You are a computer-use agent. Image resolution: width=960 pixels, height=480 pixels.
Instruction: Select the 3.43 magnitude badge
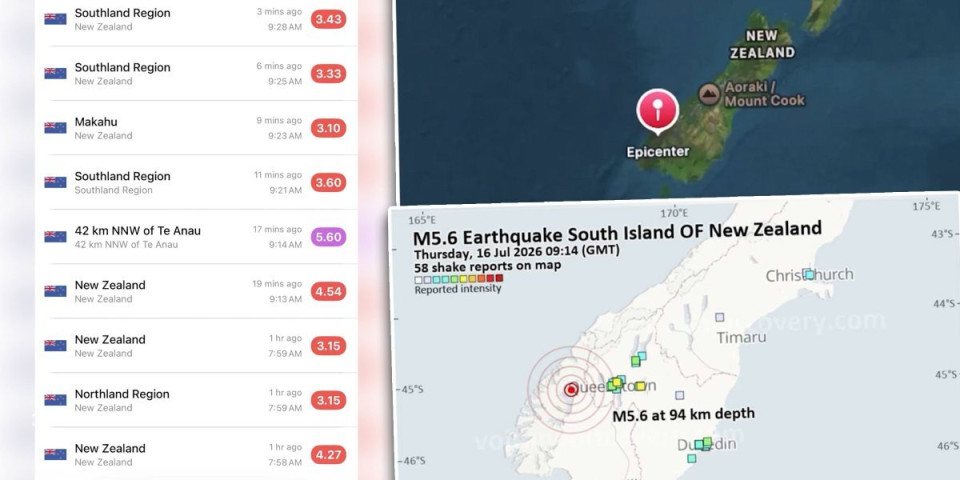click(x=328, y=19)
